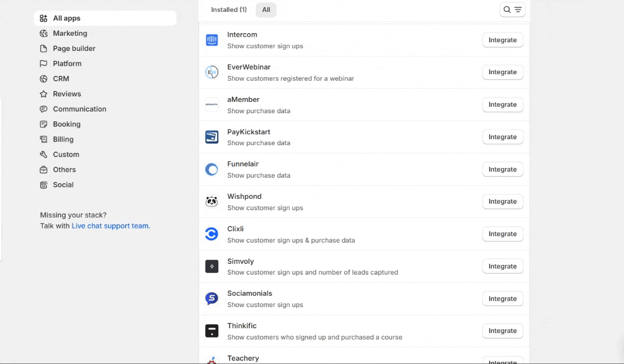The height and width of the screenshot is (364, 624).
Task: Open the Marketing category
Action: point(70,34)
